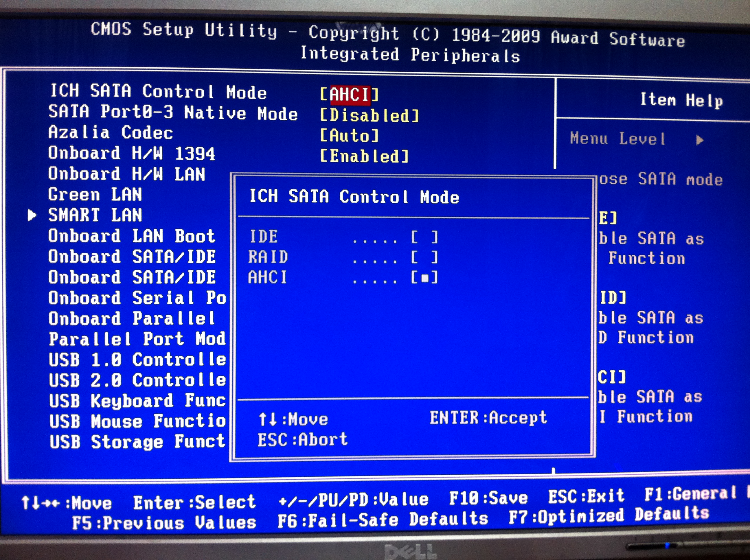Viewport: 750px width, 560px height.
Task: Click the SMART LAN submenu arrow
Action: 32,215
